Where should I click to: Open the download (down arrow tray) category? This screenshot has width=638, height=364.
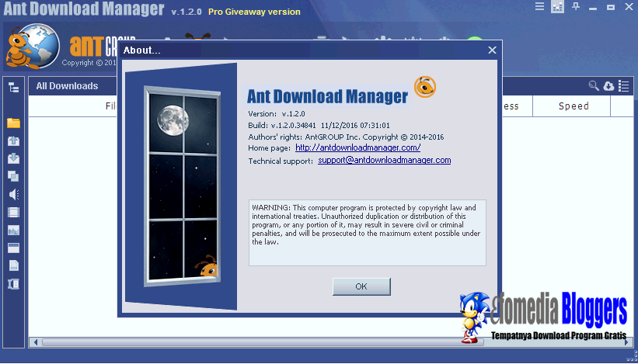click(13, 158)
